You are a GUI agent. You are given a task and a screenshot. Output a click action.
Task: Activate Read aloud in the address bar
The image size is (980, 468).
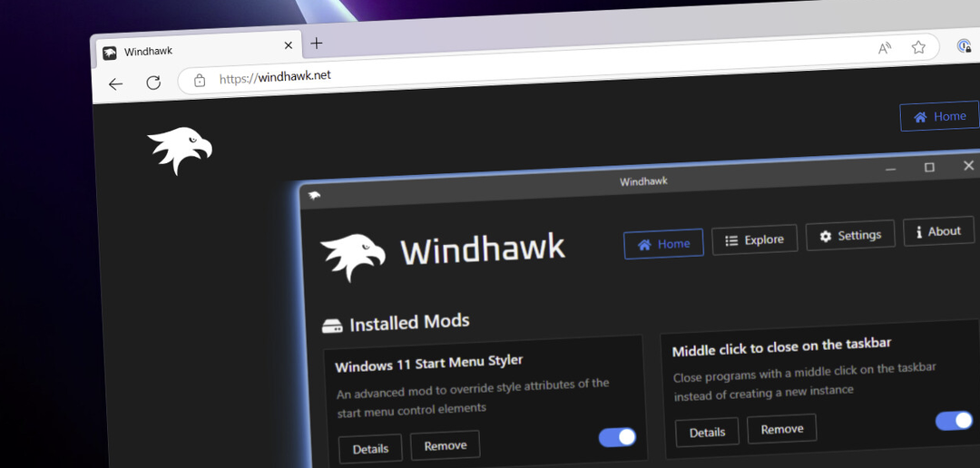pos(885,49)
